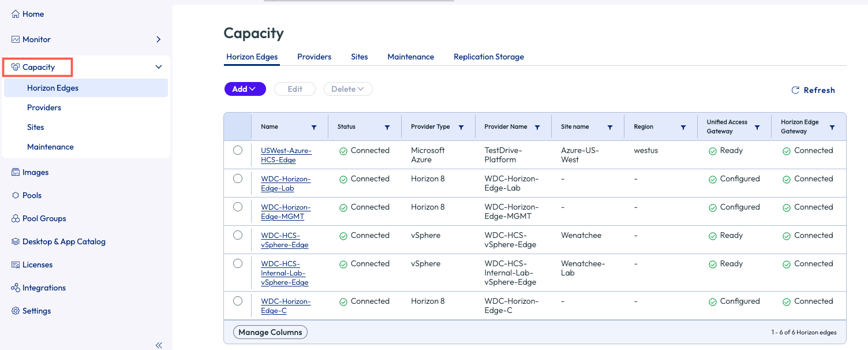Screen dimensions: 868x350
Task: Select the WDC-Horizon-Edge-C row radio button
Action: coord(238,301)
